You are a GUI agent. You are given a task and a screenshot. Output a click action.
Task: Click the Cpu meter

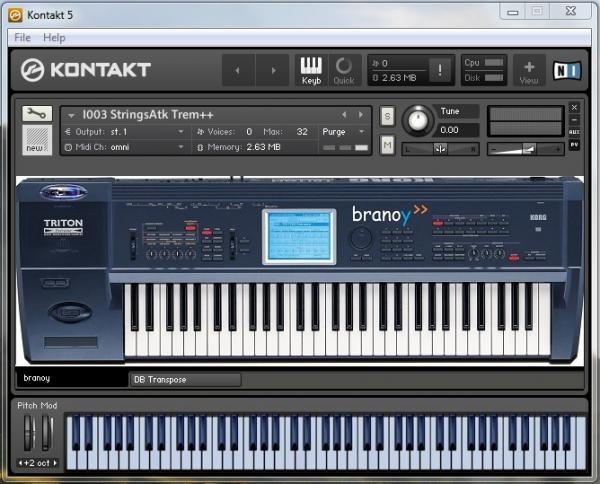[x=484, y=62]
